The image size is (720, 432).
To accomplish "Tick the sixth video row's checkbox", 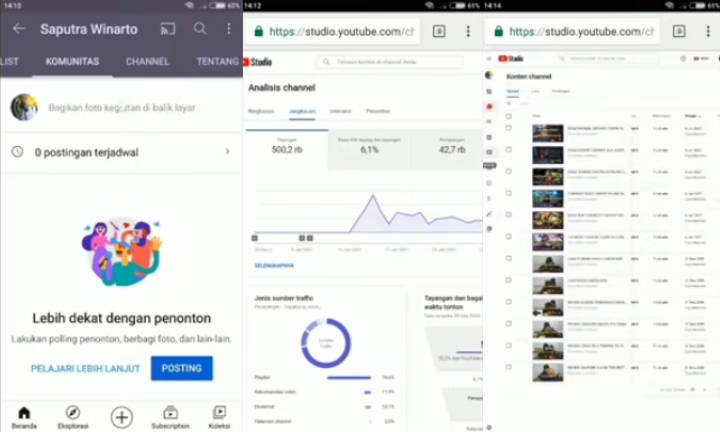I will tap(509, 237).
